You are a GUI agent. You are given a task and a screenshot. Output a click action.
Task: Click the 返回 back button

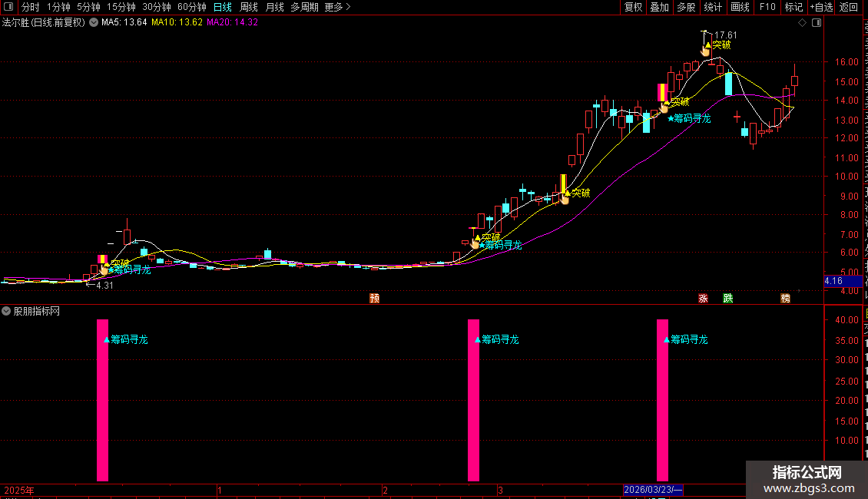point(849,7)
